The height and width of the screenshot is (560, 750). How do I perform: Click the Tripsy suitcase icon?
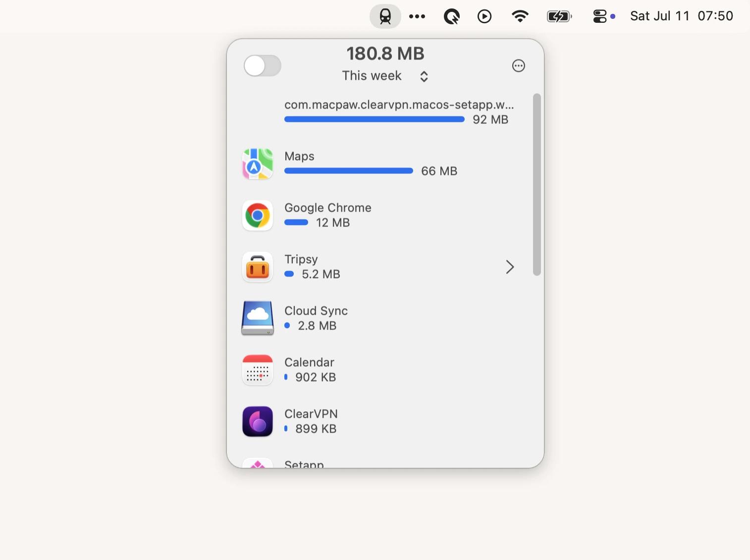click(258, 267)
